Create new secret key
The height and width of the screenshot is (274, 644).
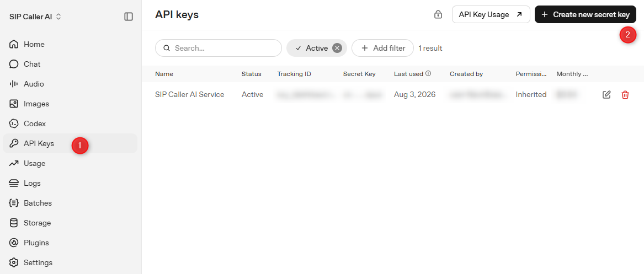click(x=586, y=15)
